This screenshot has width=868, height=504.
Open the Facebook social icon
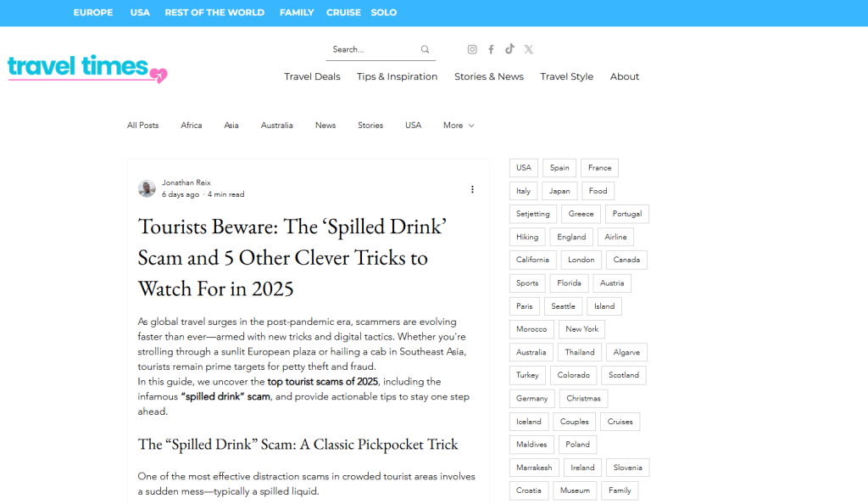(x=491, y=49)
